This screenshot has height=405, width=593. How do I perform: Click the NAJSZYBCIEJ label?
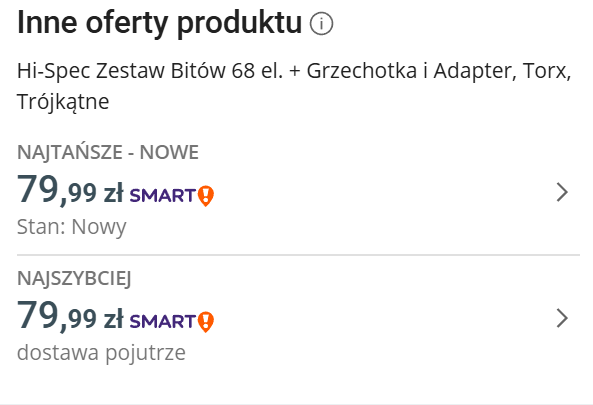point(74,279)
